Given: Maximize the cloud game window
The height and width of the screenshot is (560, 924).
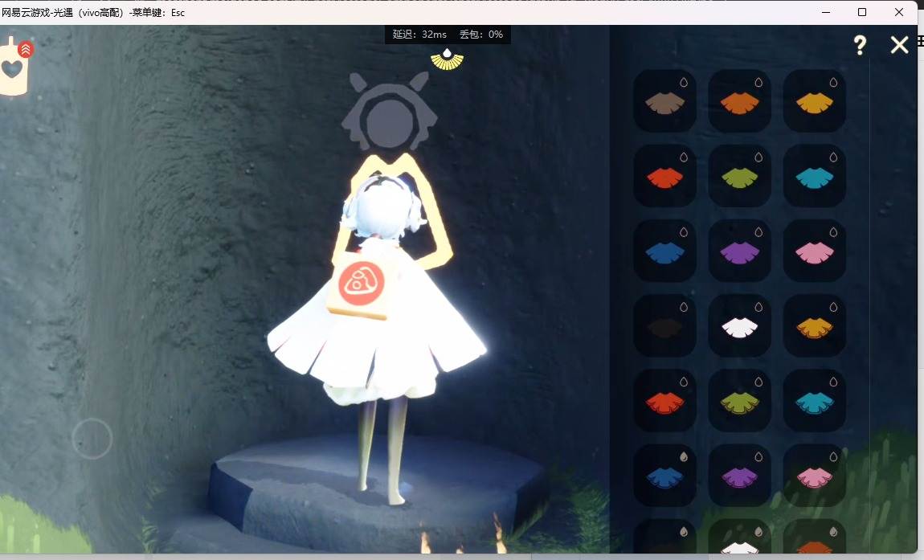Looking at the screenshot, I should tap(862, 12).
